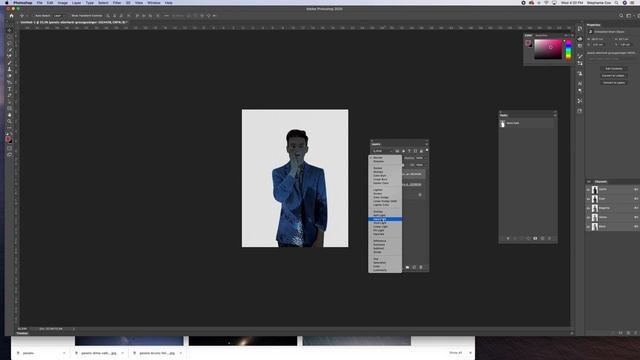Change screen mode from the toolbar
Viewport: 640px width, 360px height.
click(10, 155)
